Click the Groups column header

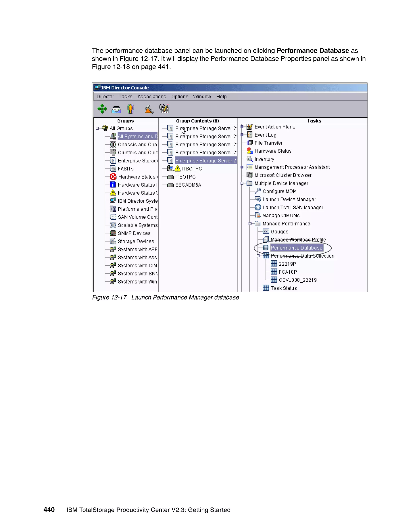pos(126,121)
